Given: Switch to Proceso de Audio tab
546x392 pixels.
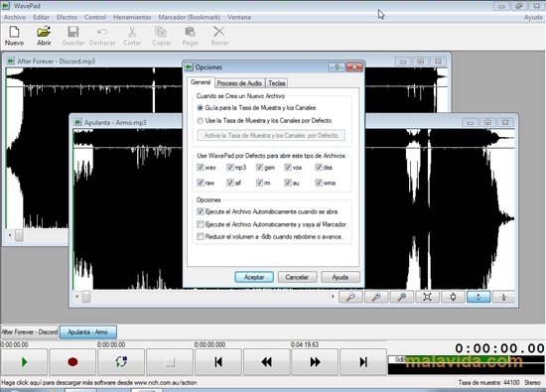Looking at the screenshot, I should 239,83.
